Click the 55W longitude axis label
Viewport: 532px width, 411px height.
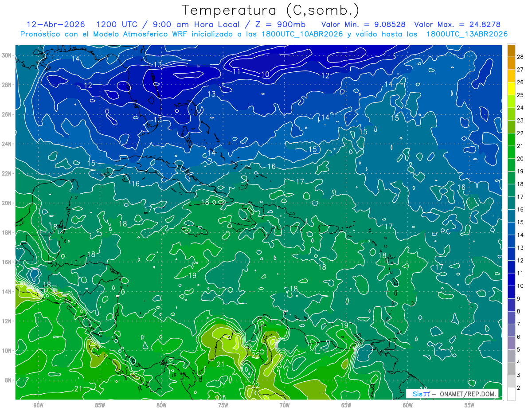pyautogui.click(x=469, y=405)
